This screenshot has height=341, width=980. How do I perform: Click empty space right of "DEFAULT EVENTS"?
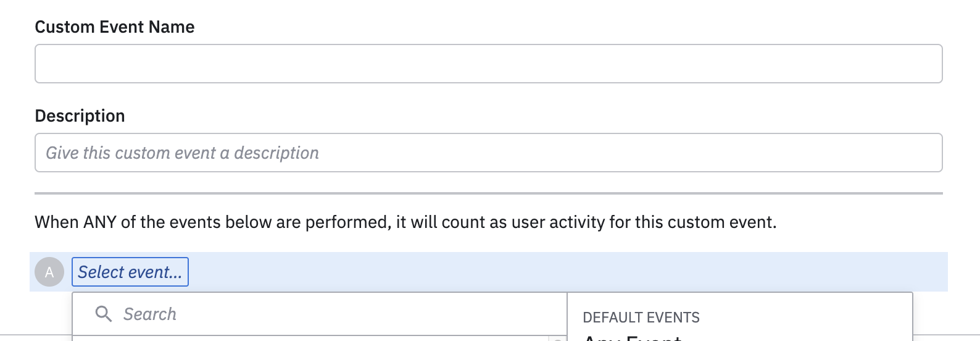[x=802, y=318]
